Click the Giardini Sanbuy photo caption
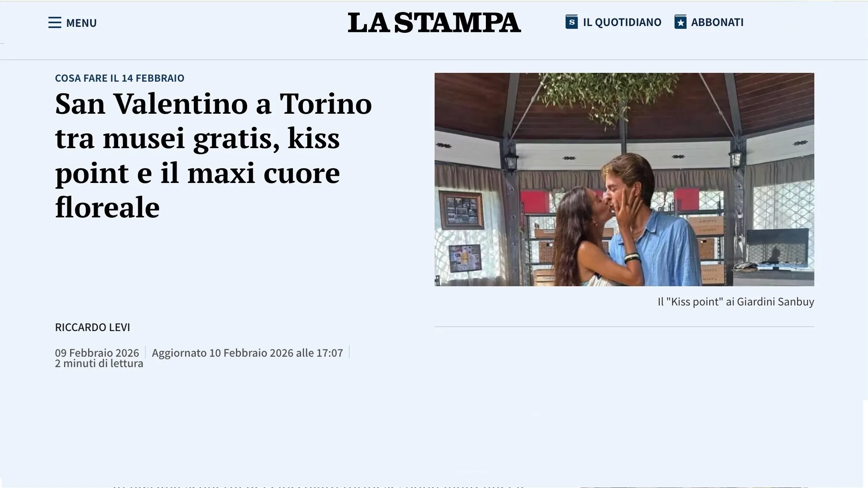 (735, 301)
